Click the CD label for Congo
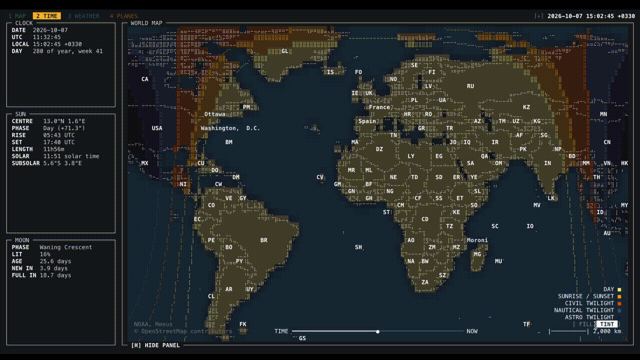Screen dimensions: 640x360 coord(425,219)
